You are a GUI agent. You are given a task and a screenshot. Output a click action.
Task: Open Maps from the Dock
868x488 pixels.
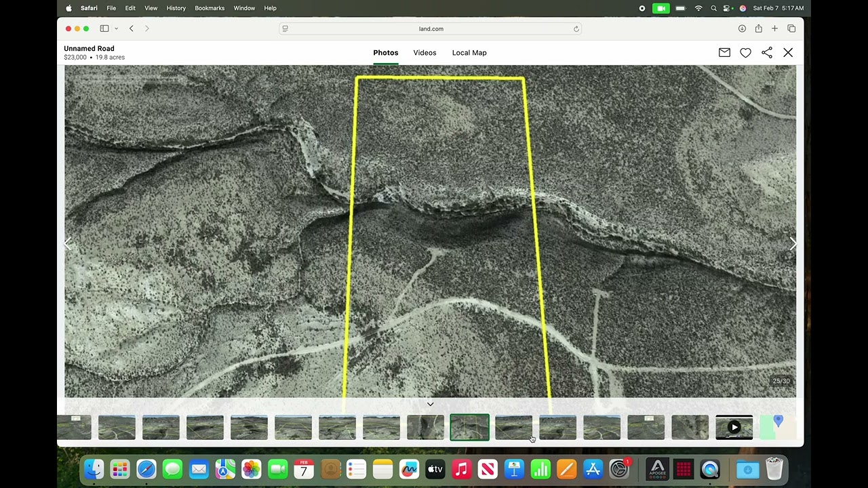coord(225,469)
